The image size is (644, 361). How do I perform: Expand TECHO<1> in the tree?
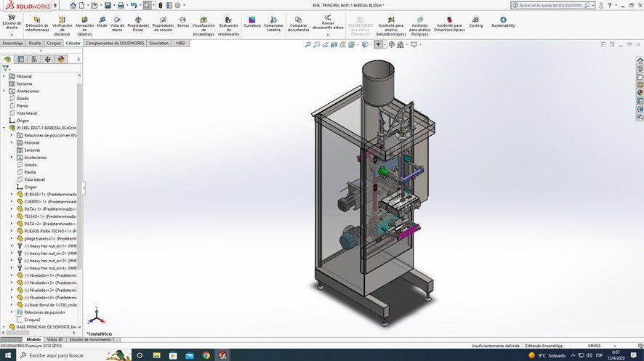tap(12, 216)
